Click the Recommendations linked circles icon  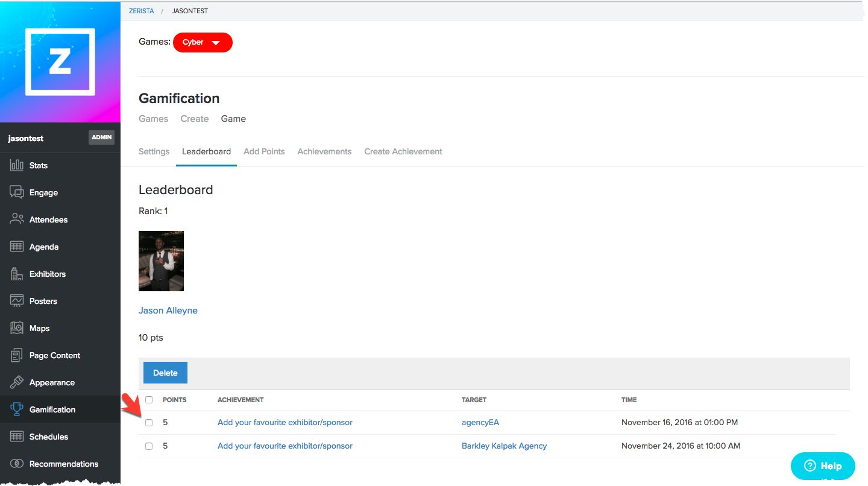click(17, 464)
